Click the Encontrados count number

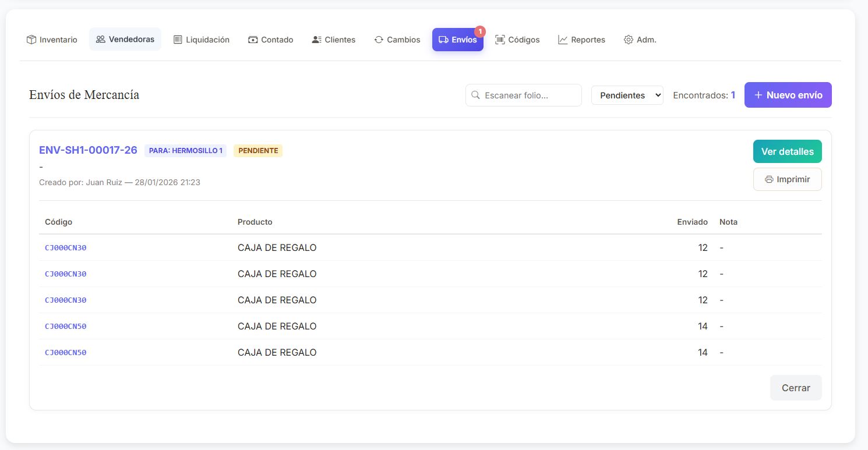click(733, 95)
